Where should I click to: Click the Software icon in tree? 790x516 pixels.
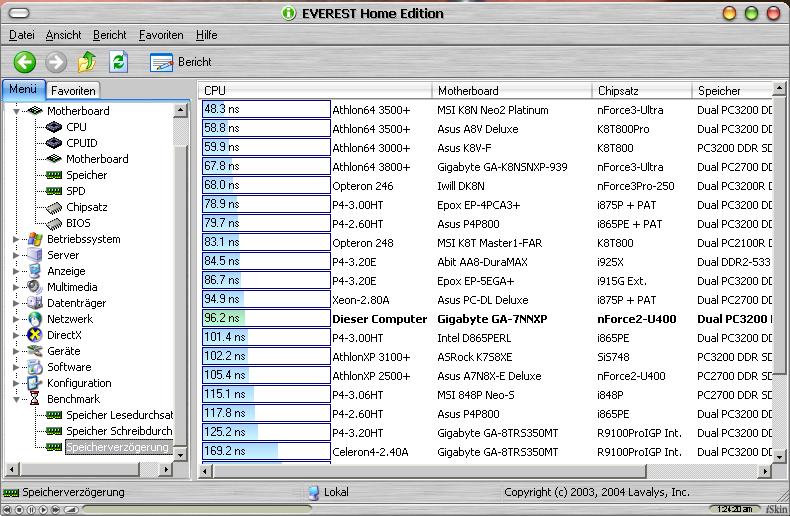(x=35, y=367)
